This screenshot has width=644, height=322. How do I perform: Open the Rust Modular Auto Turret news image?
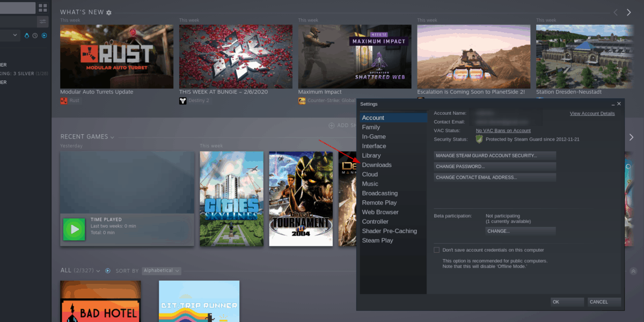pos(116,56)
